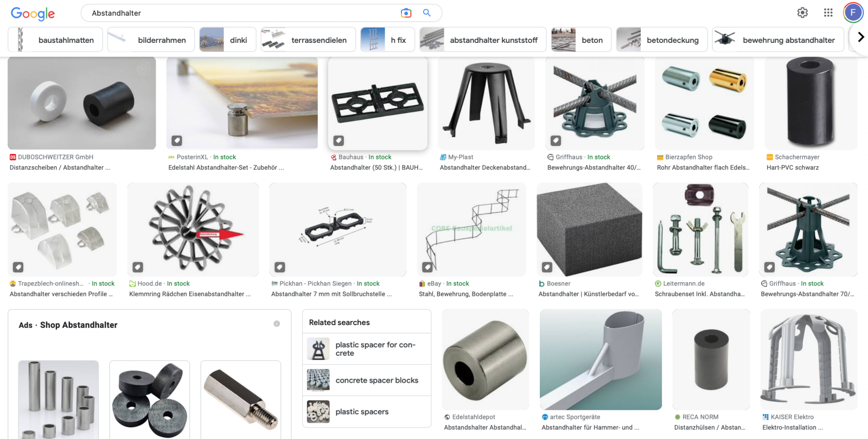Open the Leitermann.de screw set image
The height and width of the screenshot is (439, 868).
[x=700, y=230]
